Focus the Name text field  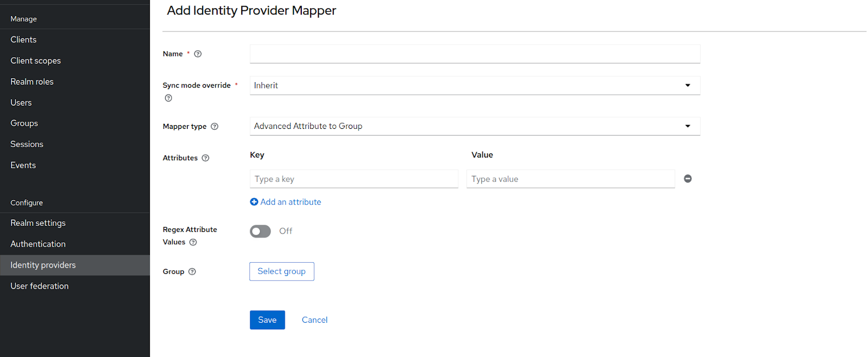tap(474, 54)
